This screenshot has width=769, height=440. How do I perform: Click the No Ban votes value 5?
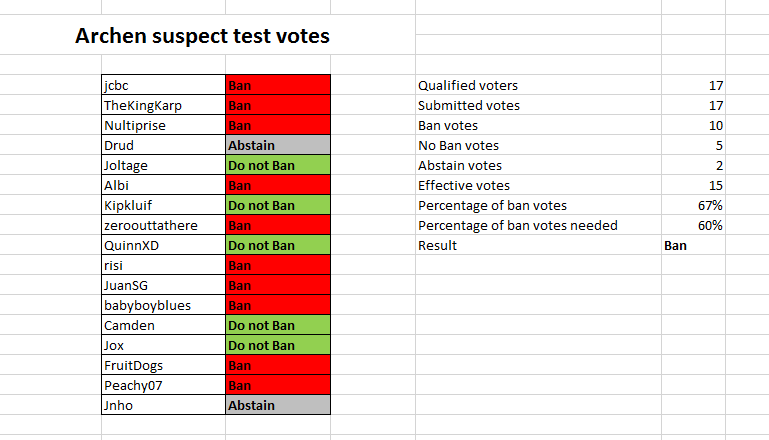coord(693,145)
